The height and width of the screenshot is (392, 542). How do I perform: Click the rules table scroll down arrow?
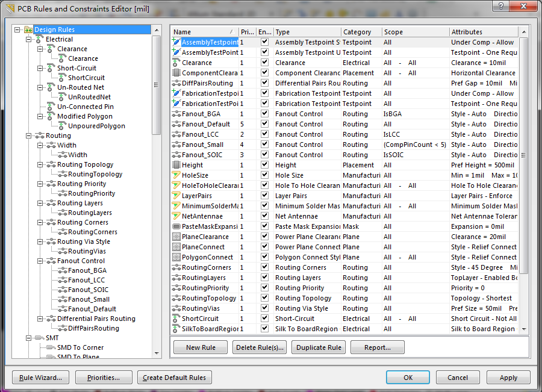[524, 329]
